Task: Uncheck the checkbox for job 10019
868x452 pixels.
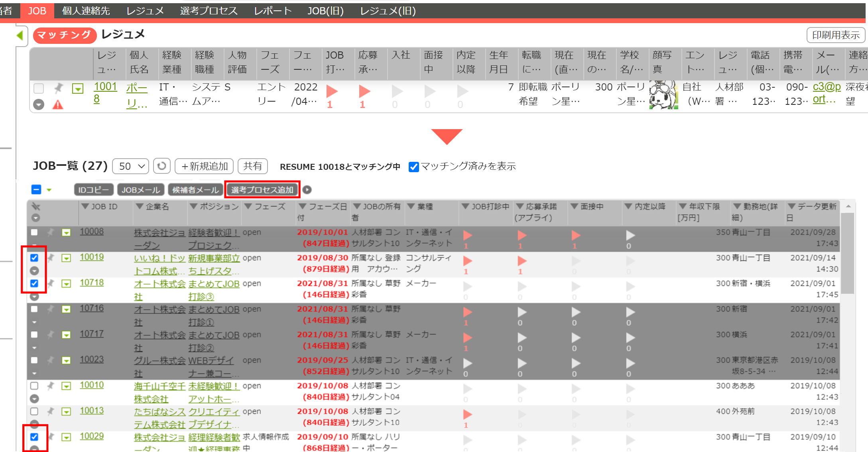Action: 34,257
